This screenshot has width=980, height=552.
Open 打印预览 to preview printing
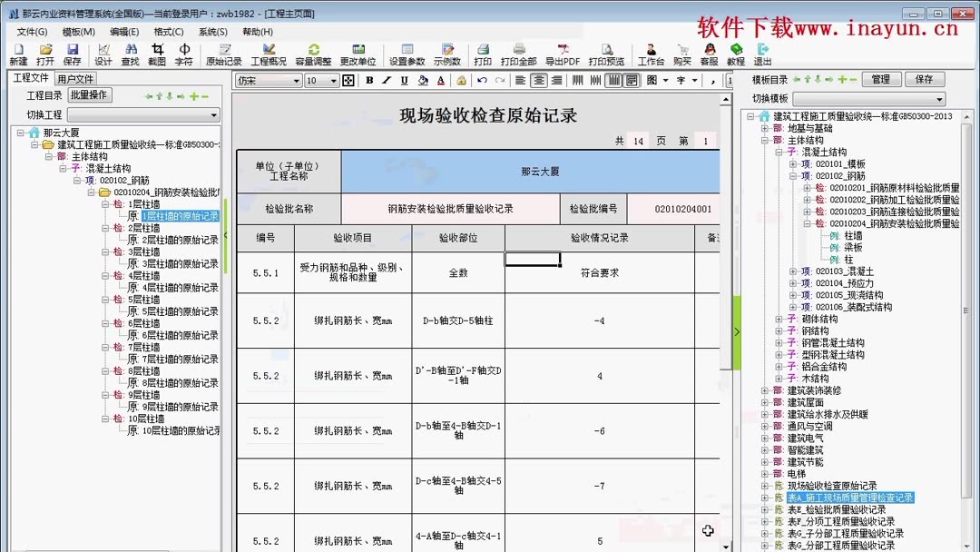605,53
